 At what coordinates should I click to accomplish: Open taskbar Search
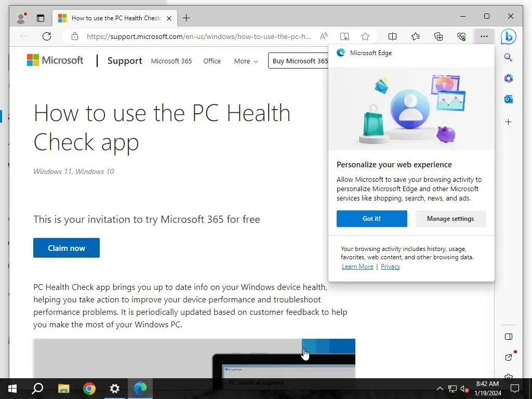[37, 389]
